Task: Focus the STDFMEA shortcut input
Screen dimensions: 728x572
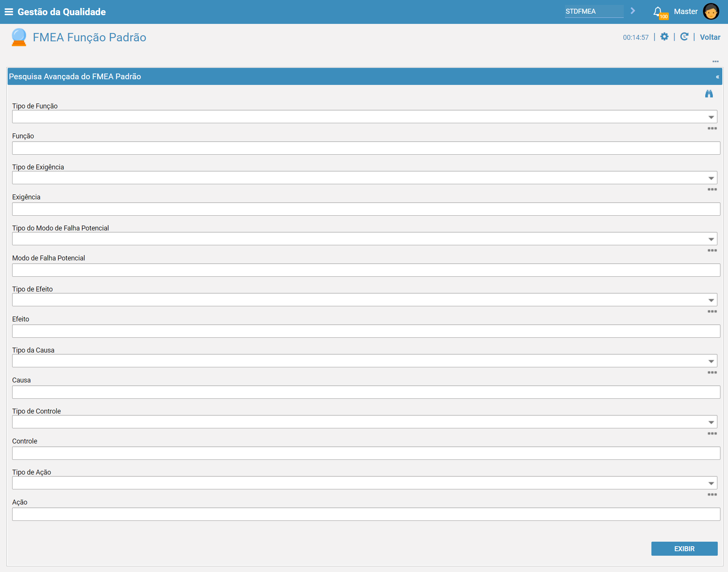Action: 594,11
